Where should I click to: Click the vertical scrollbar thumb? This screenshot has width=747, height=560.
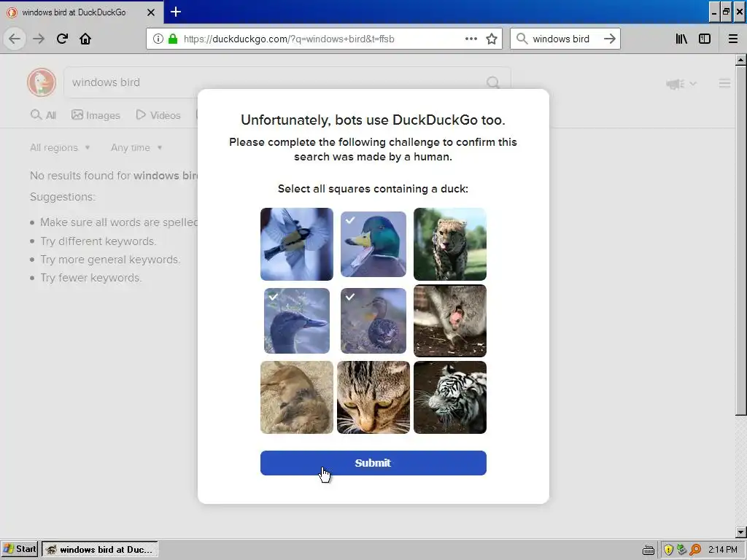tap(740, 241)
